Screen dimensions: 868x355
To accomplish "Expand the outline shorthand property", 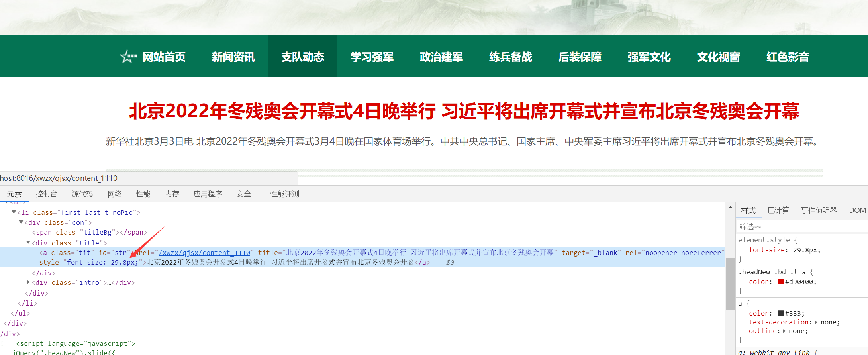I will 784,331.
